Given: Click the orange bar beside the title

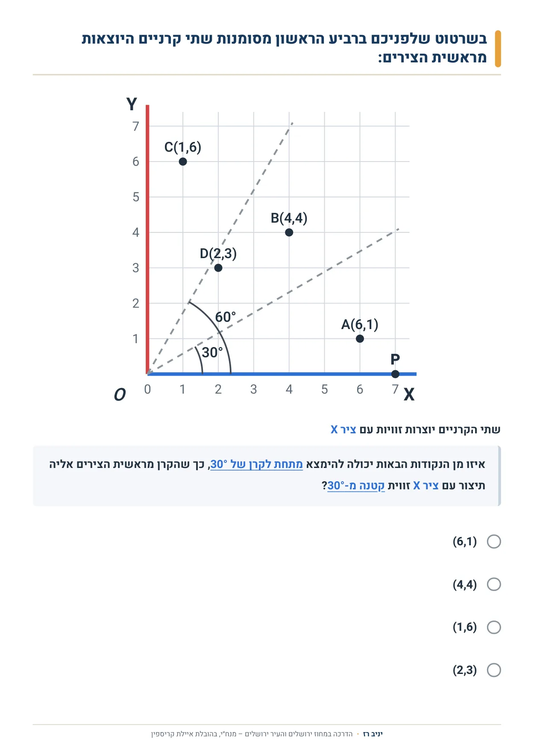Looking at the screenshot, I should click(498, 49).
